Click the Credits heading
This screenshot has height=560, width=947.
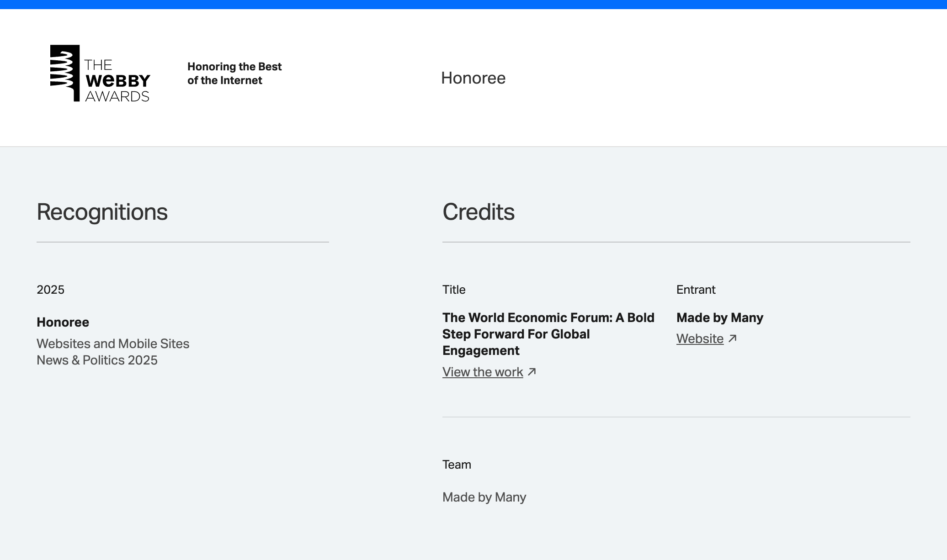[x=478, y=212]
